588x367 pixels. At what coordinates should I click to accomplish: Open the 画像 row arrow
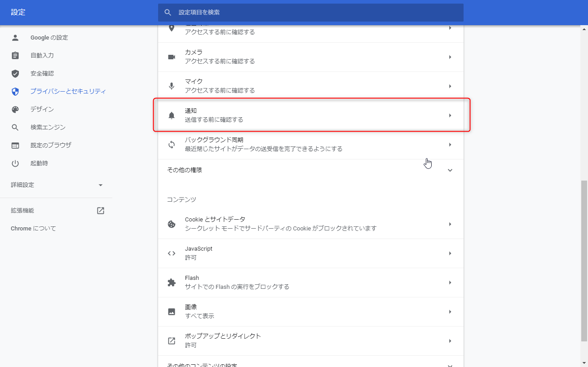450,312
